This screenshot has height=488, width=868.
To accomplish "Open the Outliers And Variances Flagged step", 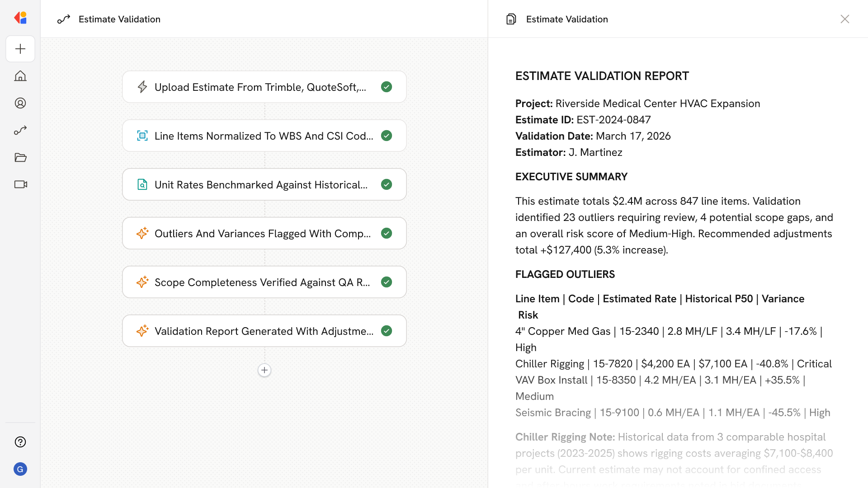I will (262, 233).
